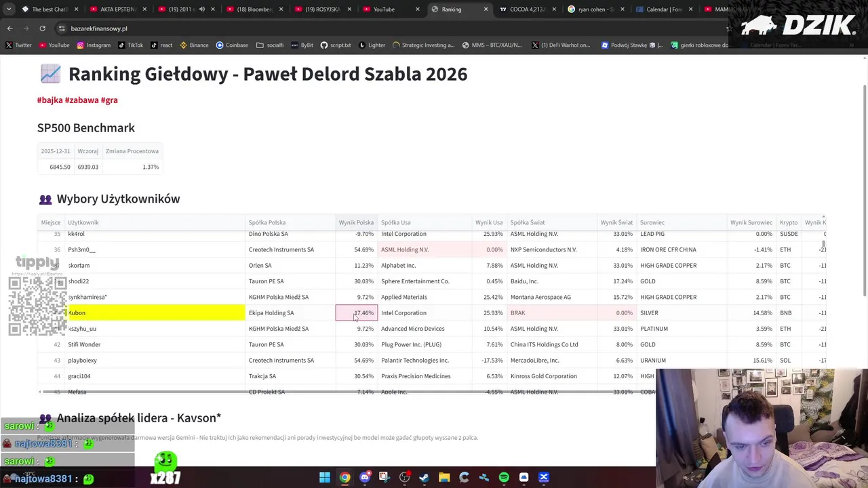Open the Strategic Investing bookmark
Viewport: 868px width, 488px height.
(x=423, y=45)
